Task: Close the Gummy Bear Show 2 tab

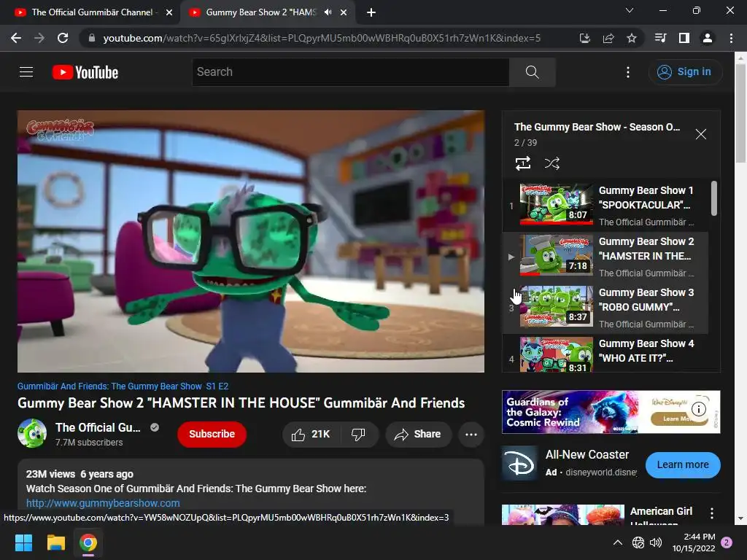Action: coord(344,12)
